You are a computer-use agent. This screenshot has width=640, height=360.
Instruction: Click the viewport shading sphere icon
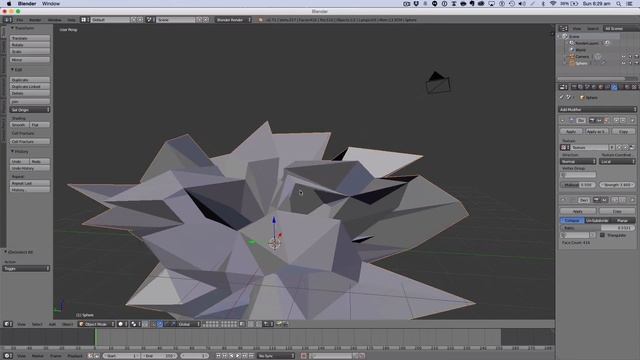[x=121, y=324]
